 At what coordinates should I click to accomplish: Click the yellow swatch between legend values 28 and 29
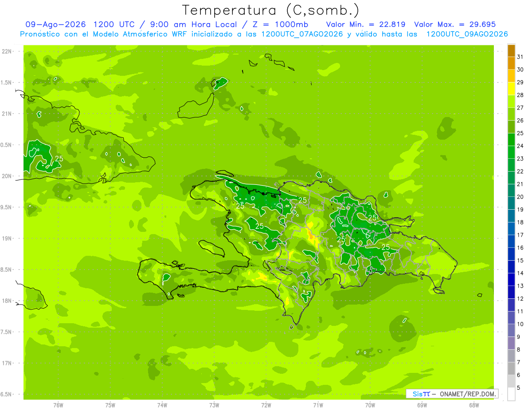pyautogui.click(x=511, y=89)
